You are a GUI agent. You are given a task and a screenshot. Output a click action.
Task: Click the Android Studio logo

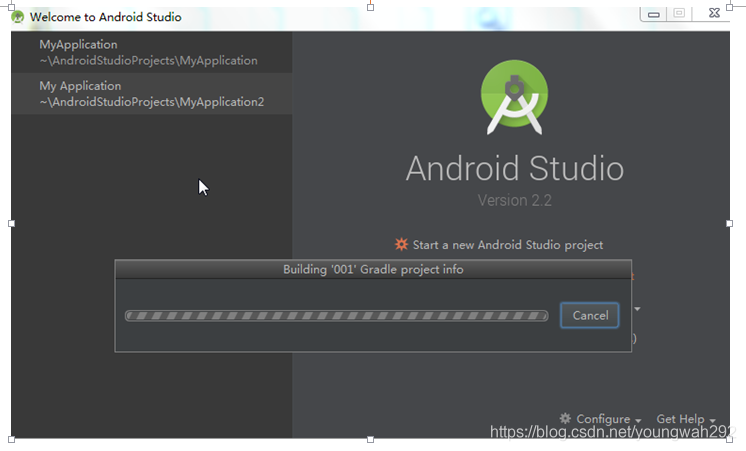514,97
